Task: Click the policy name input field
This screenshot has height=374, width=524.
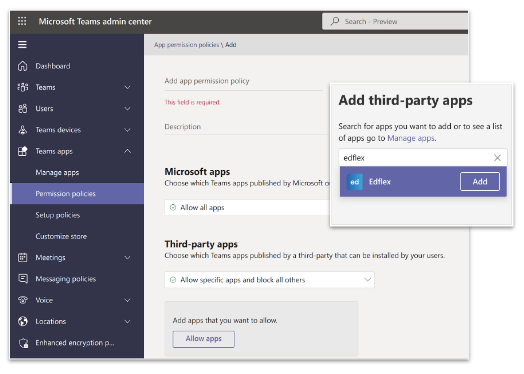Action: [x=244, y=81]
